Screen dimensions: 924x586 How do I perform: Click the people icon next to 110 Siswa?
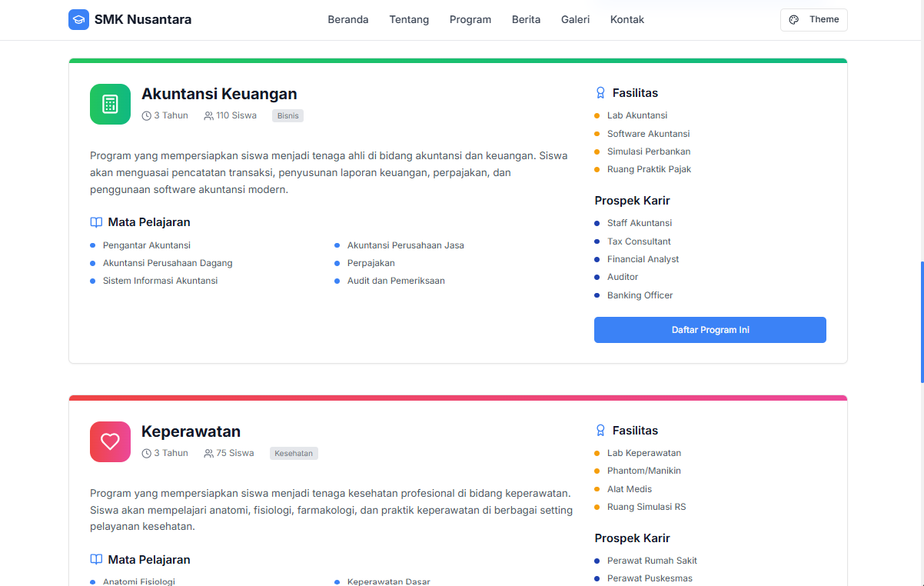click(x=208, y=116)
